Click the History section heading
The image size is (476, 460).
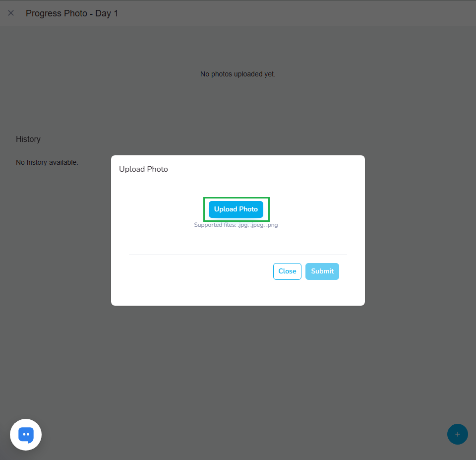[x=28, y=139]
